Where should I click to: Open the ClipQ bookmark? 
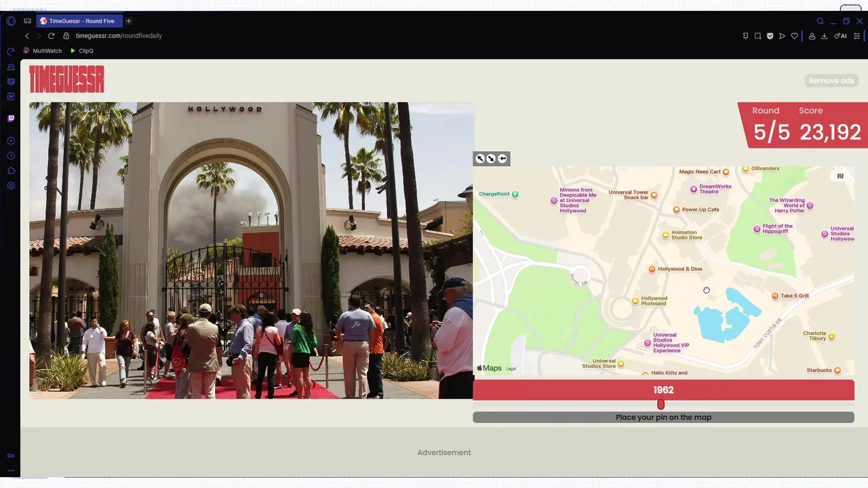pyautogui.click(x=81, y=51)
